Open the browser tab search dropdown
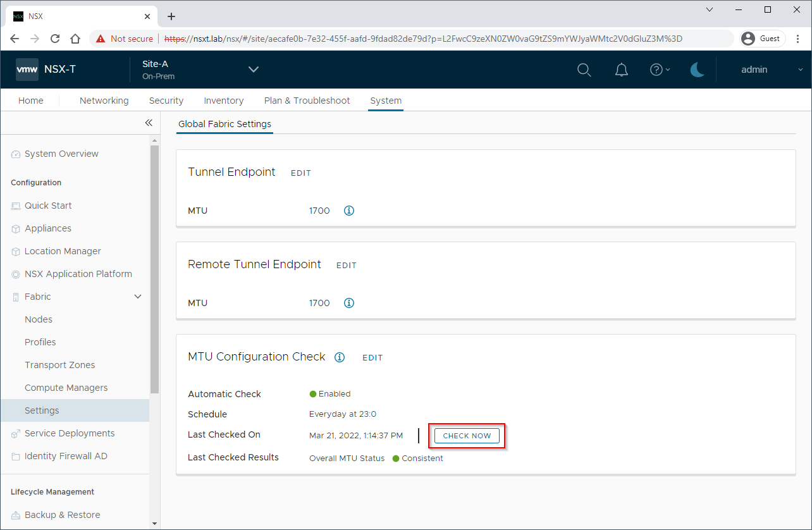Viewport: 812px width, 530px height. pos(710,9)
